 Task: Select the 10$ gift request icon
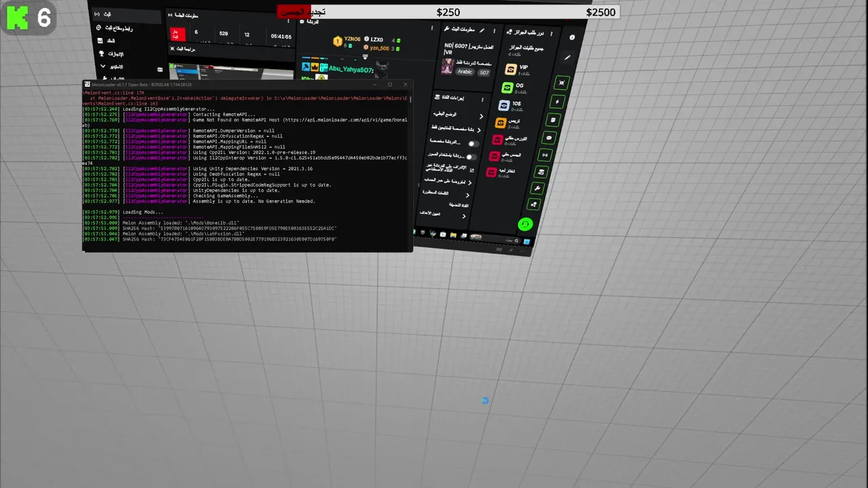pos(504,106)
